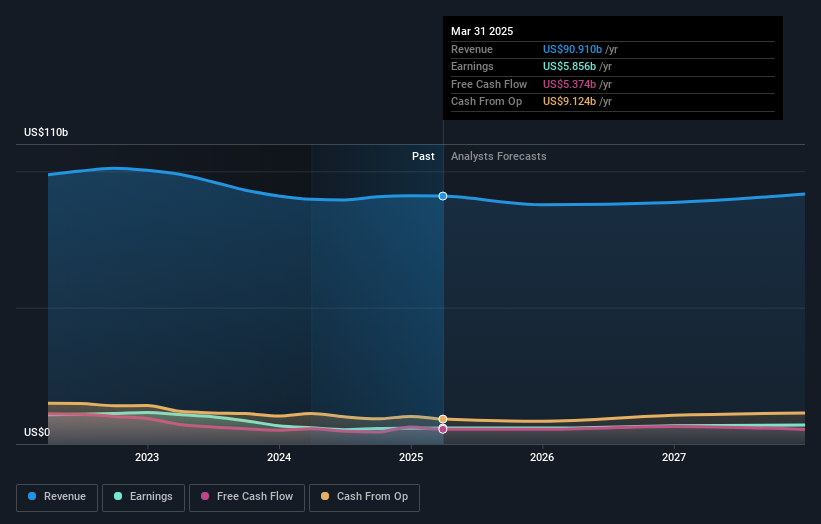Image resolution: width=821 pixels, height=524 pixels.
Task: Click the 2025 x-axis label
Action: (411, 457)
